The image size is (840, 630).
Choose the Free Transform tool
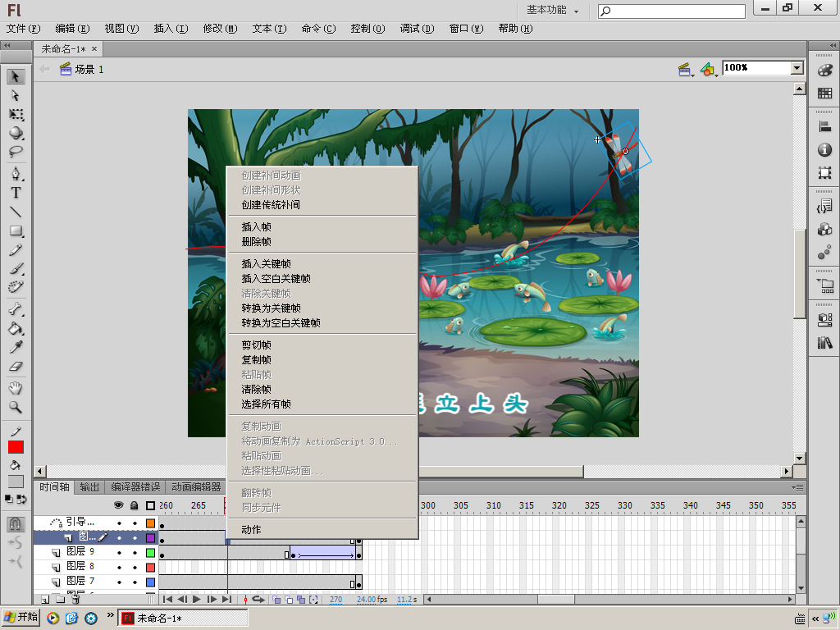pyautogui.click(x=16, y=114)
